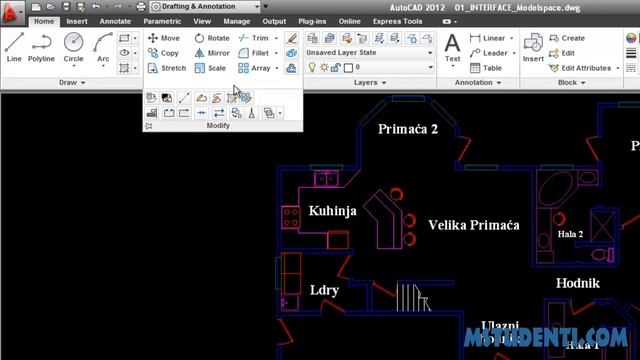Click the Insert block icon
Image resolution: width=640 pixels, height=360 pixels.
coord(533,48)
